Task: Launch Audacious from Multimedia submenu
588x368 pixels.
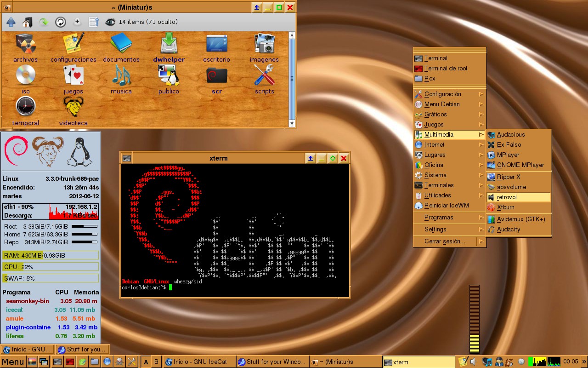Action: pos(518,135)
